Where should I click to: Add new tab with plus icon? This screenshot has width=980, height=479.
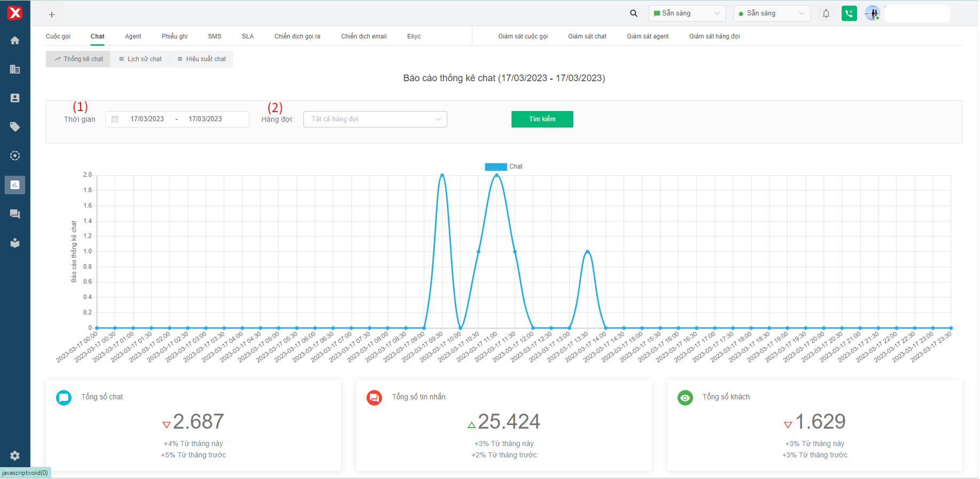52,15
